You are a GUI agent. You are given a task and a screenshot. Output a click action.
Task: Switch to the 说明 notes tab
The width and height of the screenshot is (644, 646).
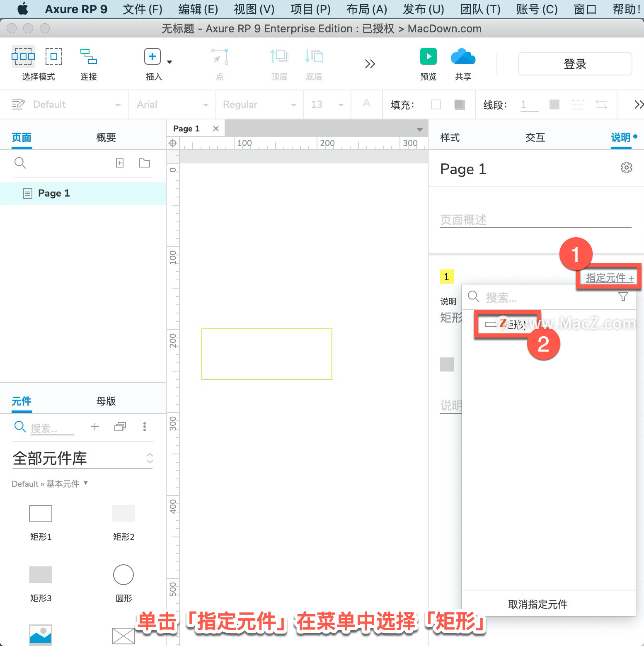621,137
